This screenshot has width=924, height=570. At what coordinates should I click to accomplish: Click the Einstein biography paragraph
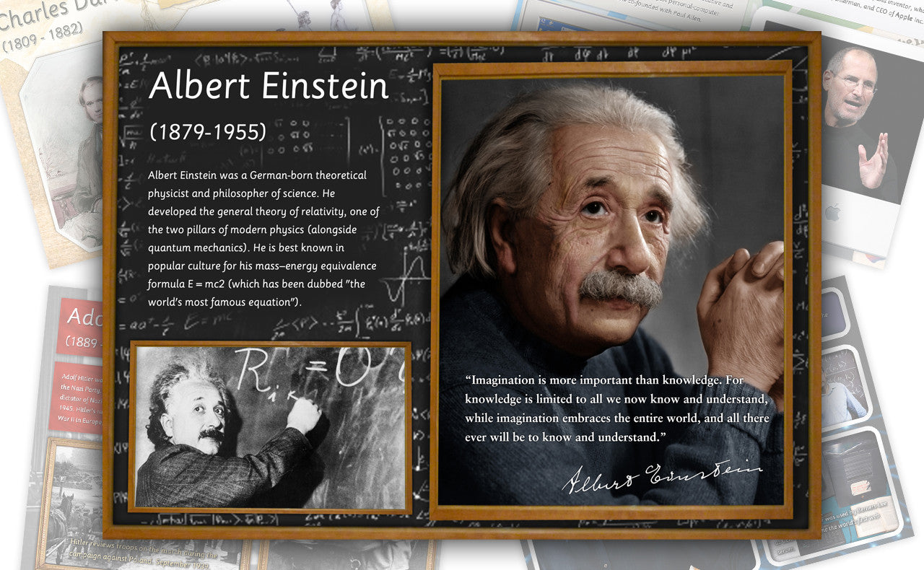click(263, 238)
